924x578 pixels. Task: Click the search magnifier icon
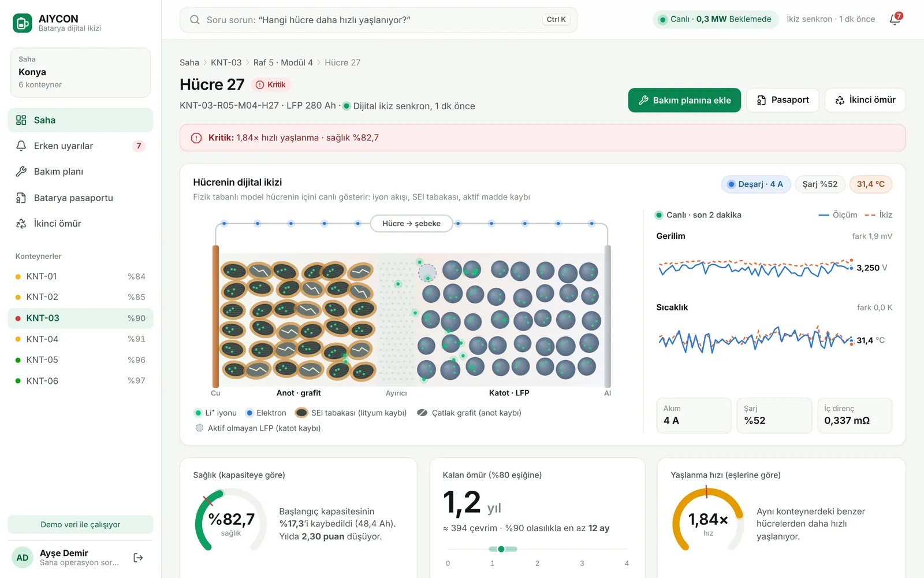tap(195, 20)
